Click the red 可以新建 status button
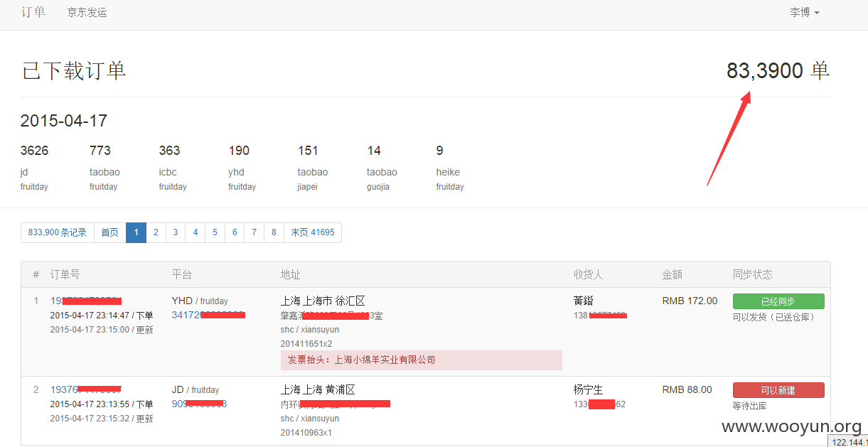This screenshot has height=447, width=868. pyautogui.click(x=778, y=390)
